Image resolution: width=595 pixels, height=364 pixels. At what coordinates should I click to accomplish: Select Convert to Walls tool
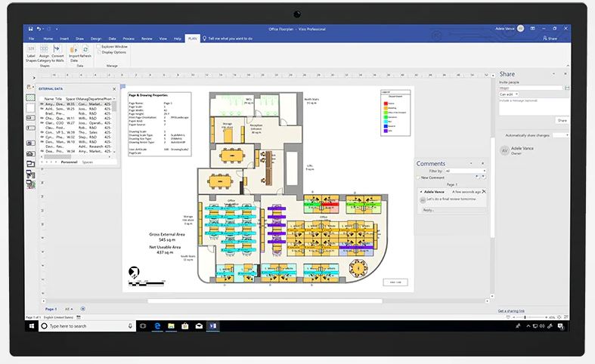(x=57, y=50)
